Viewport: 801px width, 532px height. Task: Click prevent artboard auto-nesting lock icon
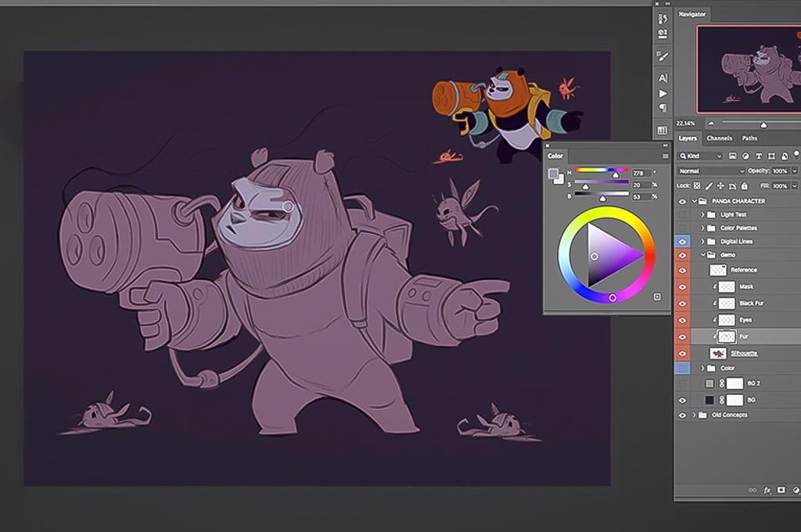[x=732, y=186]
